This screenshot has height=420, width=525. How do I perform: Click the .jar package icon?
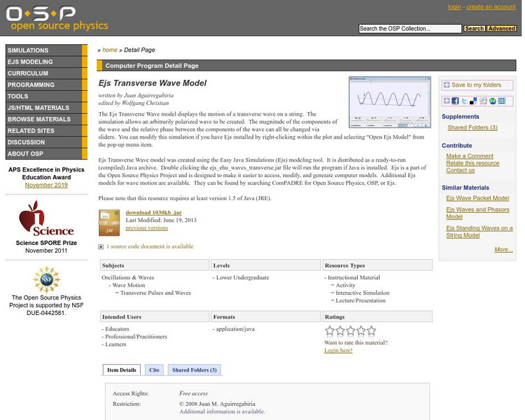point(109,223)
